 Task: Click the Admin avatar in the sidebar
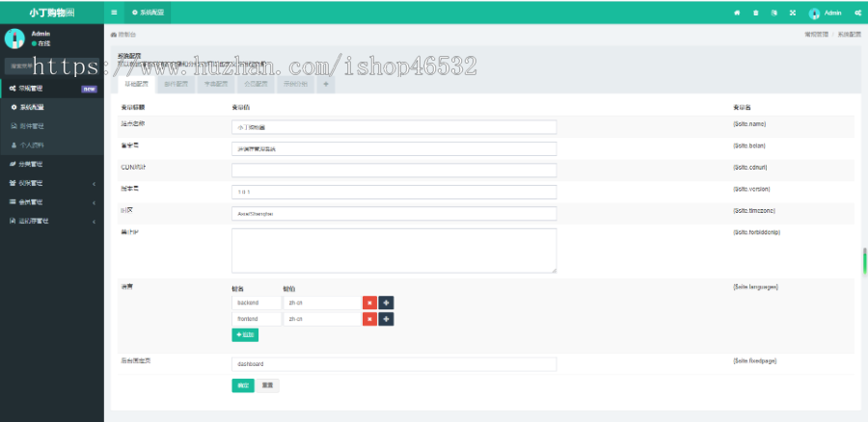point(14,39)
